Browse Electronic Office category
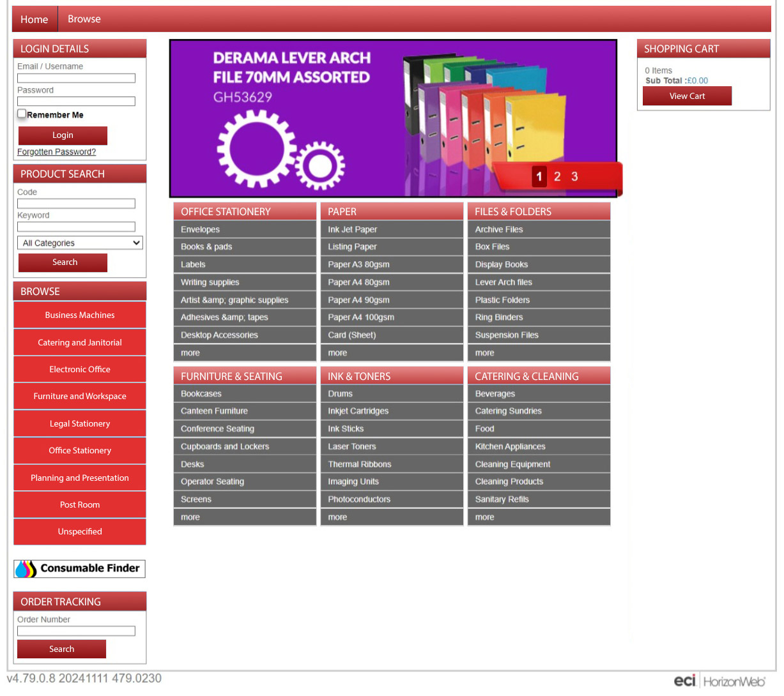This screenshot has height=696, width=784. (x=80, y=370)
